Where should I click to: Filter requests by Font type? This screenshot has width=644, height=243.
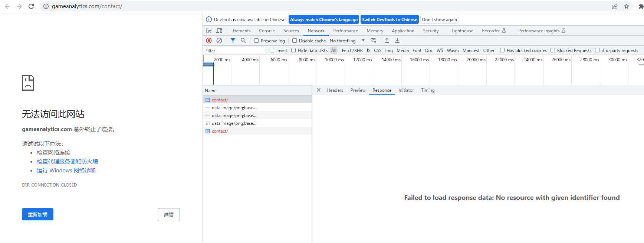click(x=417, y=51)
